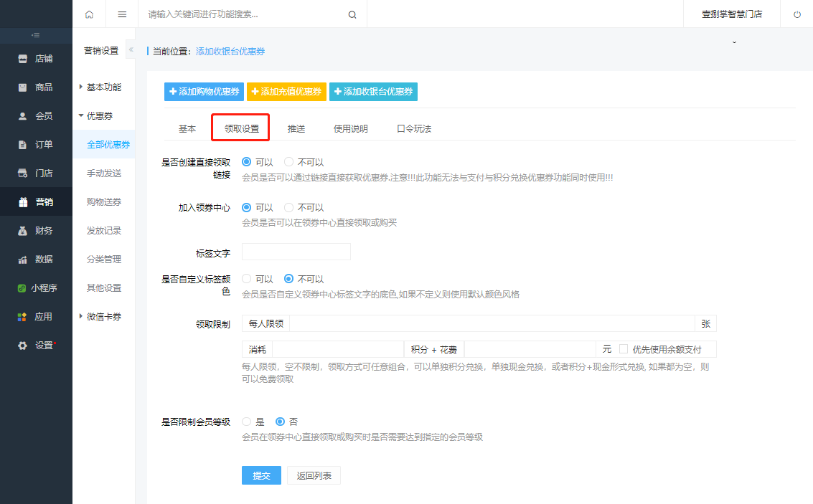
Task: Open 数据 in the main sidebar
Action: tap(36, 259)
